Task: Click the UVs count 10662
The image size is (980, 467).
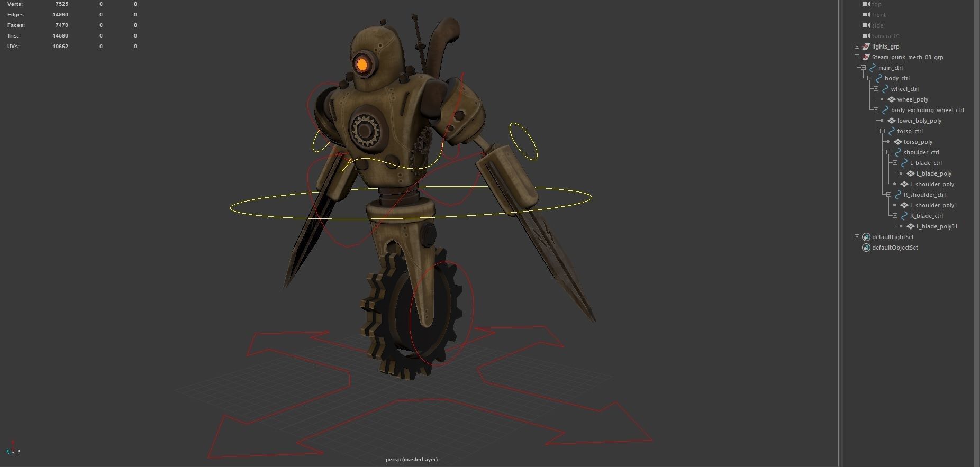Action: coord(60,47)
